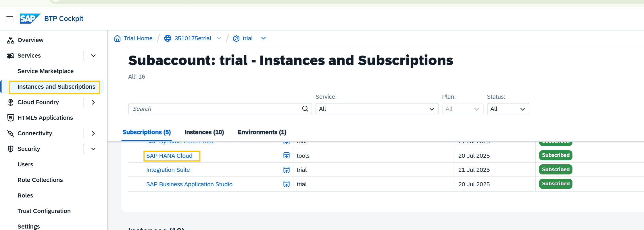Switch to the Environments (1) tab
This screenshot has height=230, width=644.
(x=262, y=132)
